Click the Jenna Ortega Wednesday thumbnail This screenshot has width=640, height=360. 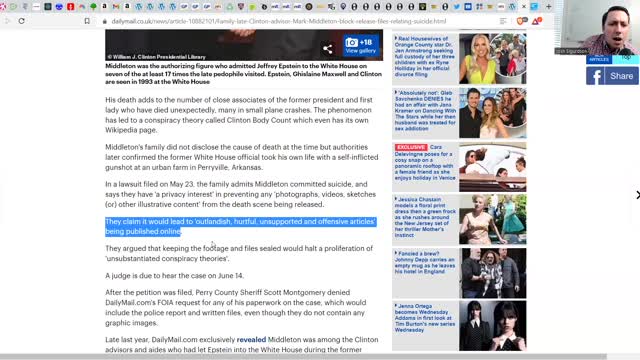click(493, 326)
